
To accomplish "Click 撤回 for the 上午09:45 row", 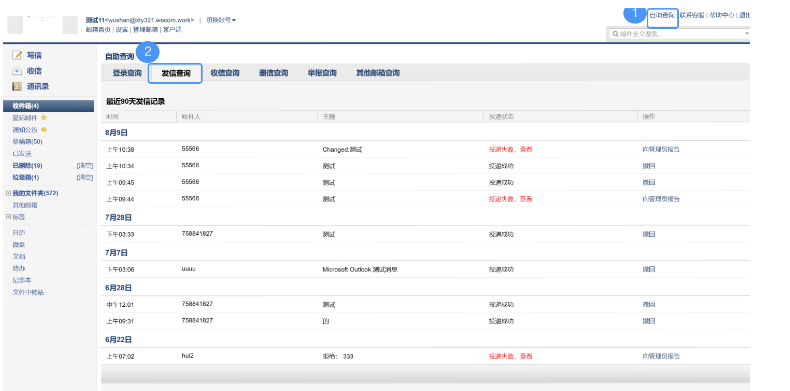I will pos(648,182).
